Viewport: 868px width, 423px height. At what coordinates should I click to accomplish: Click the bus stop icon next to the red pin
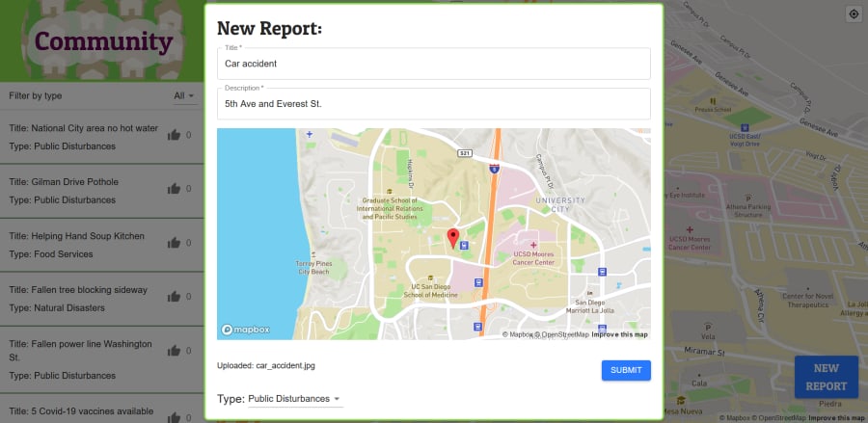464,245
